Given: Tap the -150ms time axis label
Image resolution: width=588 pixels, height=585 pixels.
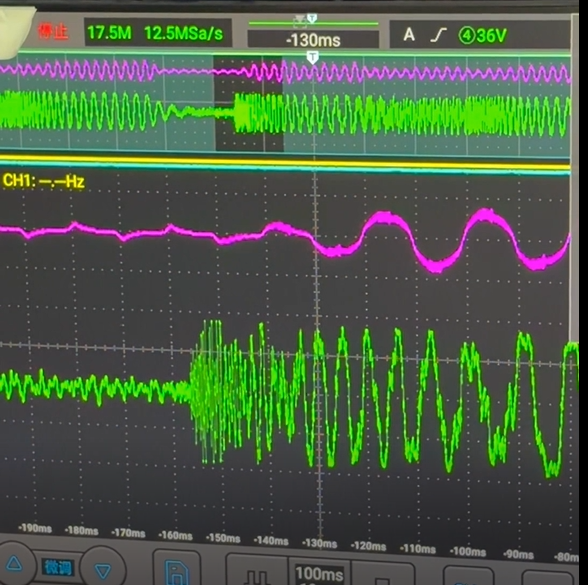Looking at the screenshot, I should [223, 538].
